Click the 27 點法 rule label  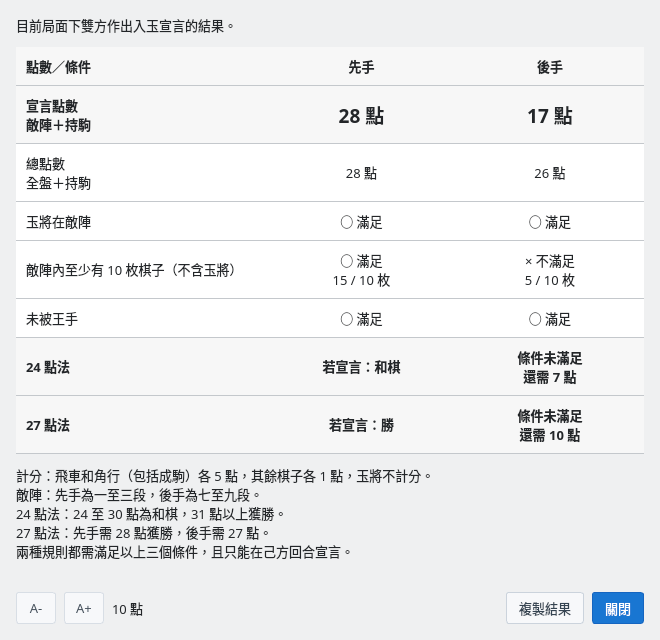[x=48, y=425]
